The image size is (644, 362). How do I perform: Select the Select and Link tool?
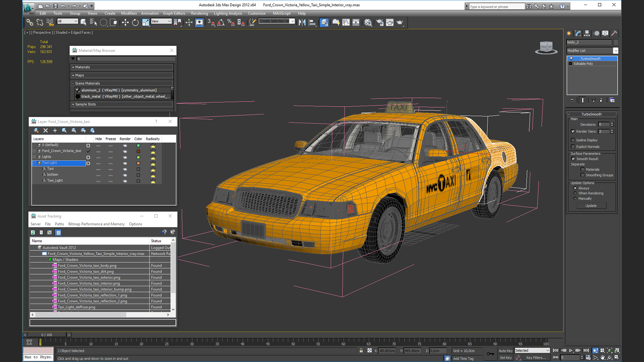[x=30, y=22]
